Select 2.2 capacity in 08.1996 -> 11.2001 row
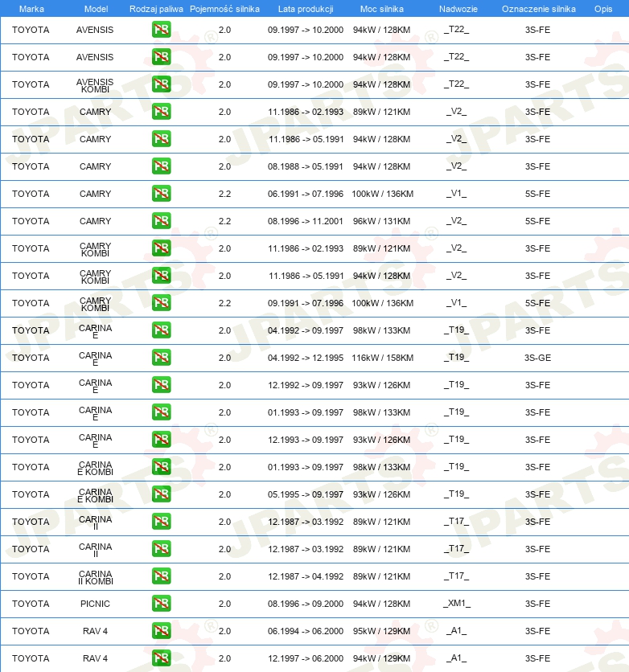629x672 pixels. pyautogui.click(x=224, y=221)
